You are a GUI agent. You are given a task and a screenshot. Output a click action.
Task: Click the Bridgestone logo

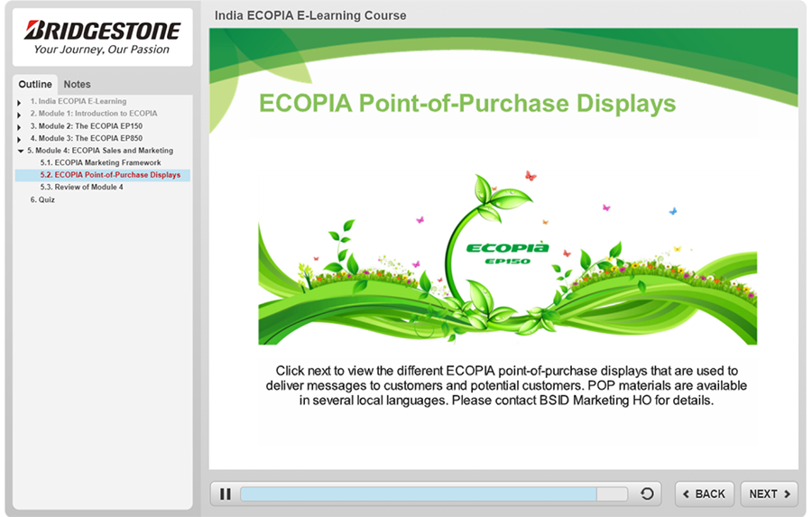point(102,37)
